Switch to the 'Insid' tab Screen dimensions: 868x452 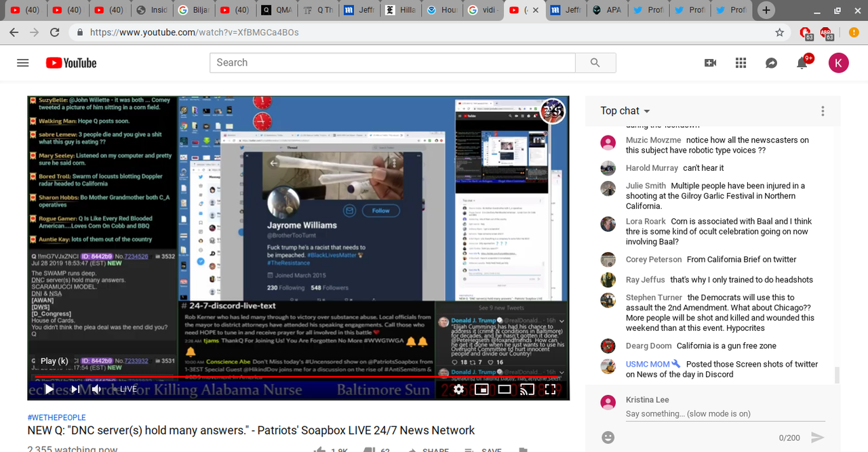point(151,10)
